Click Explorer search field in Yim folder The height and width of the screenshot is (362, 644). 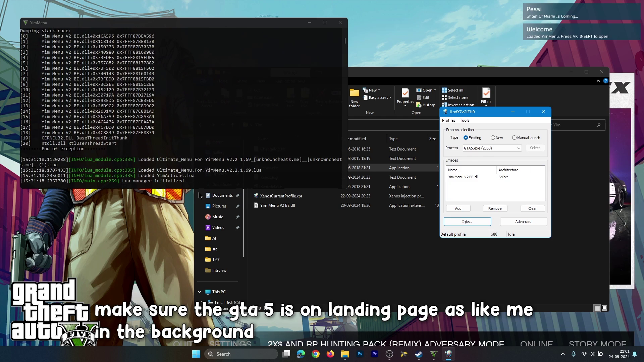pos(578,125)
